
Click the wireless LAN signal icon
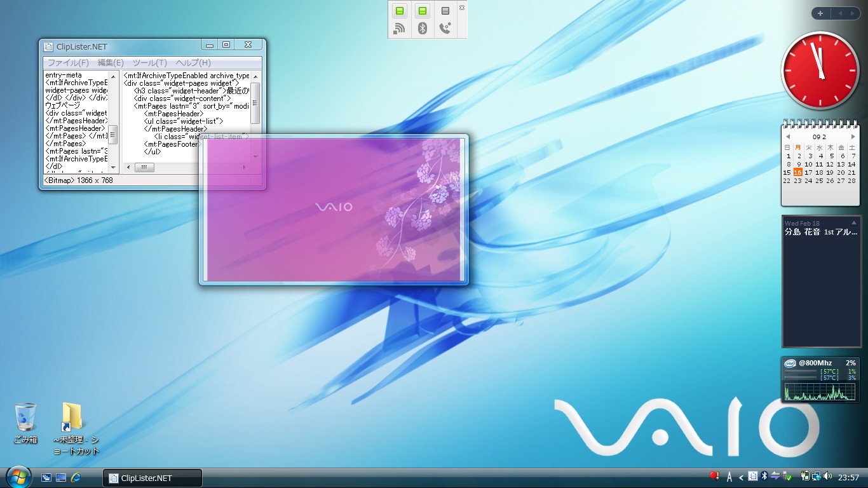(x=399, y=29)
